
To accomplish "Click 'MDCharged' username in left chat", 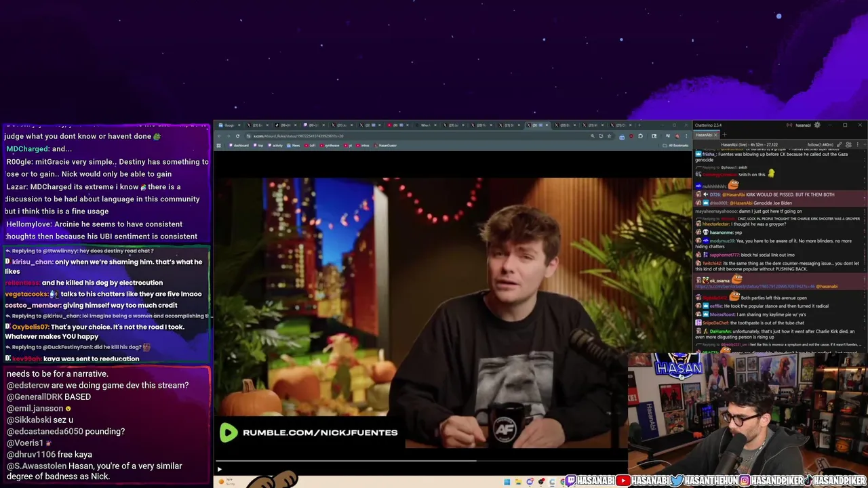I will click(x=27, y=149).
